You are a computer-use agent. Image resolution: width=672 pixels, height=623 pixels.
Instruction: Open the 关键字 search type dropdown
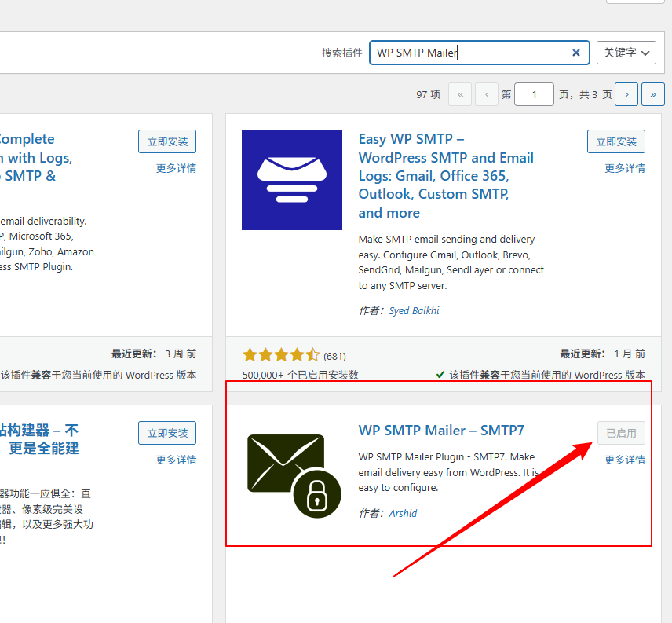click(x=626, y=53)
